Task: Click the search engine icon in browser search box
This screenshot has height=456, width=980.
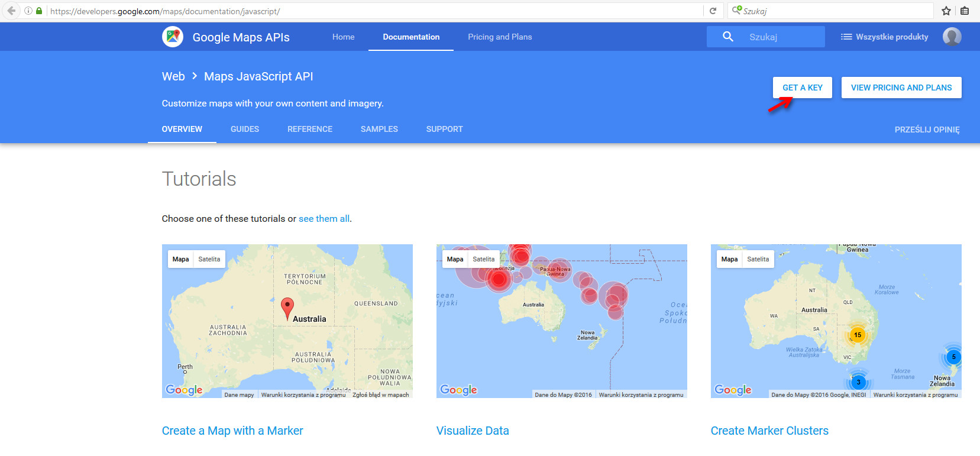Action: coord(736,11)
